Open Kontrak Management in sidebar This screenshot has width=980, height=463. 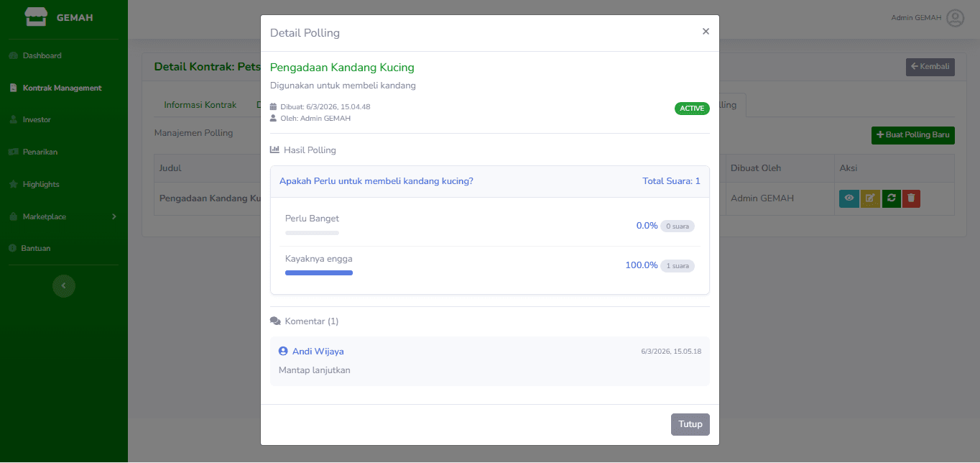pyautogui.click(x=62, y=88)
